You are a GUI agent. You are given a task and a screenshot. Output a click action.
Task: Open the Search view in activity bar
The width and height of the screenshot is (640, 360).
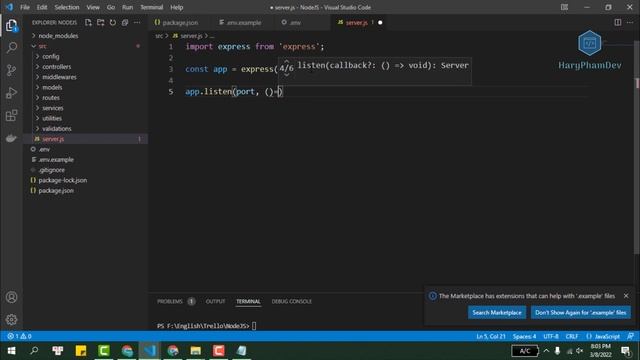pos(11,48)
